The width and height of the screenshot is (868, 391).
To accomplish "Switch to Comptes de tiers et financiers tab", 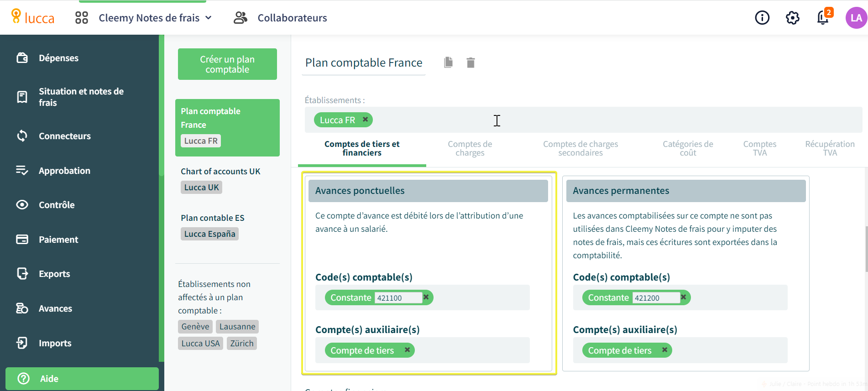I will point(362,149).
